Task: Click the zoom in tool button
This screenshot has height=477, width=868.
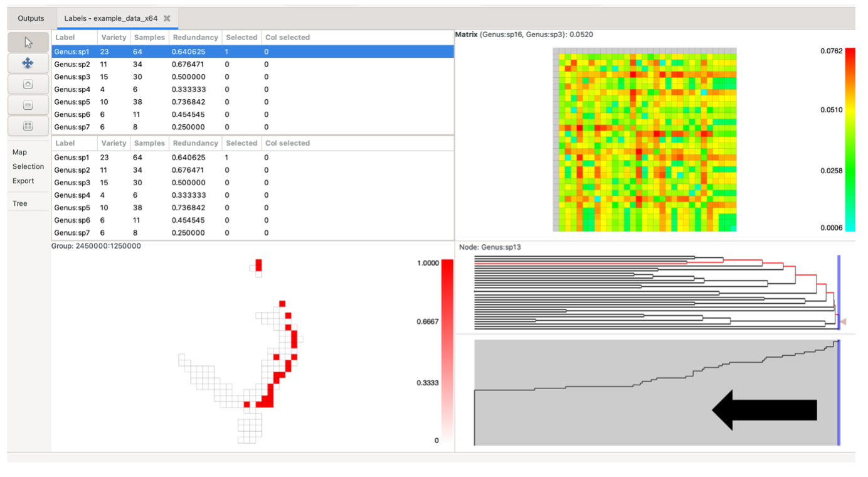Action: 28,84
